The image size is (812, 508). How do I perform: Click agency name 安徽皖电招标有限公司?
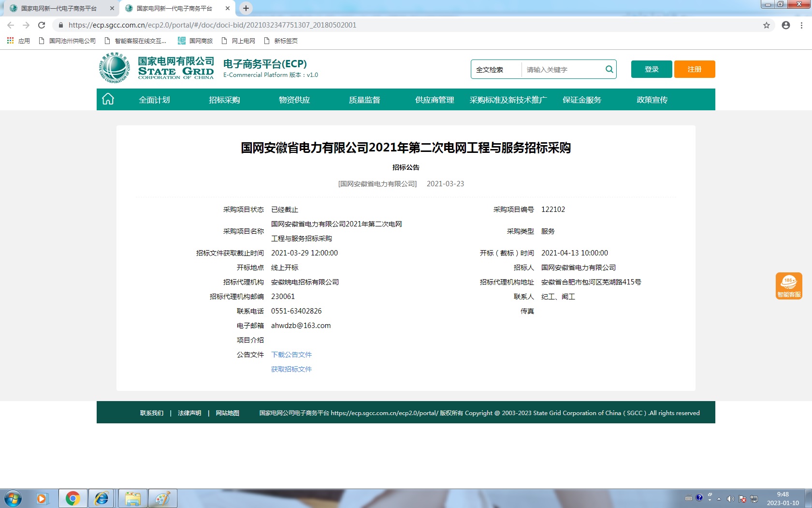(x=305, y=282)
